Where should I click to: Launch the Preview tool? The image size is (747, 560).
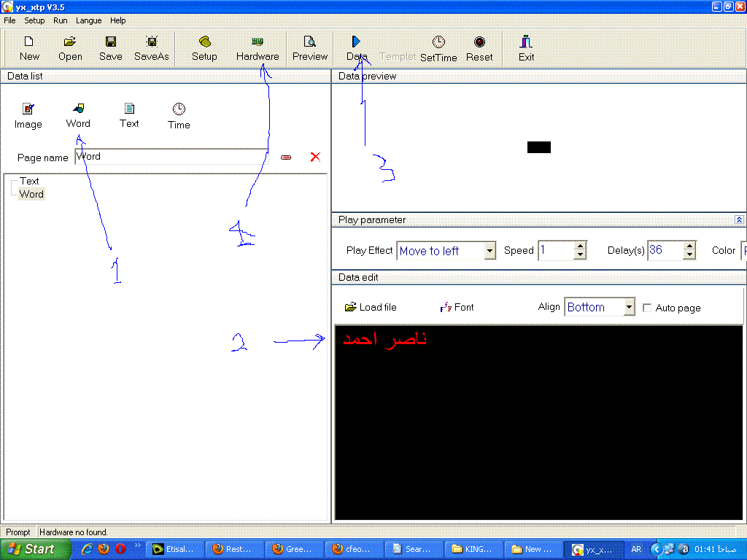(x=309, y=48)
